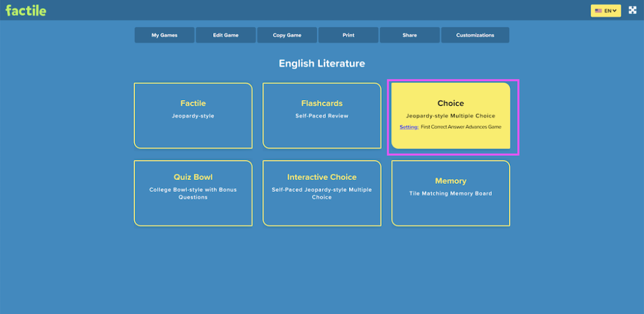Select the Memory tile matching game
Screen dimensions: 644x314
click(x=451, y=193)
